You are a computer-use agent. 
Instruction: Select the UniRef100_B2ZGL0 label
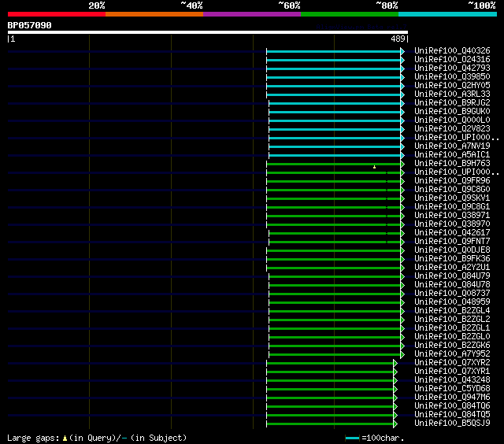point(452,337)
